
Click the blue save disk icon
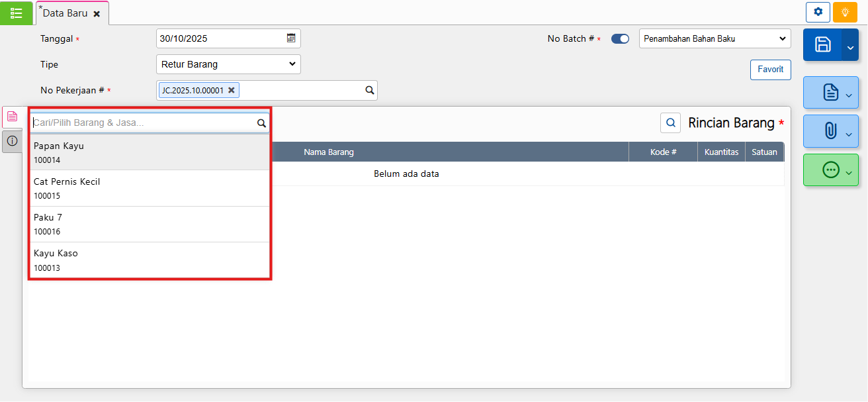pyautogui.click(x=822, y=45)
